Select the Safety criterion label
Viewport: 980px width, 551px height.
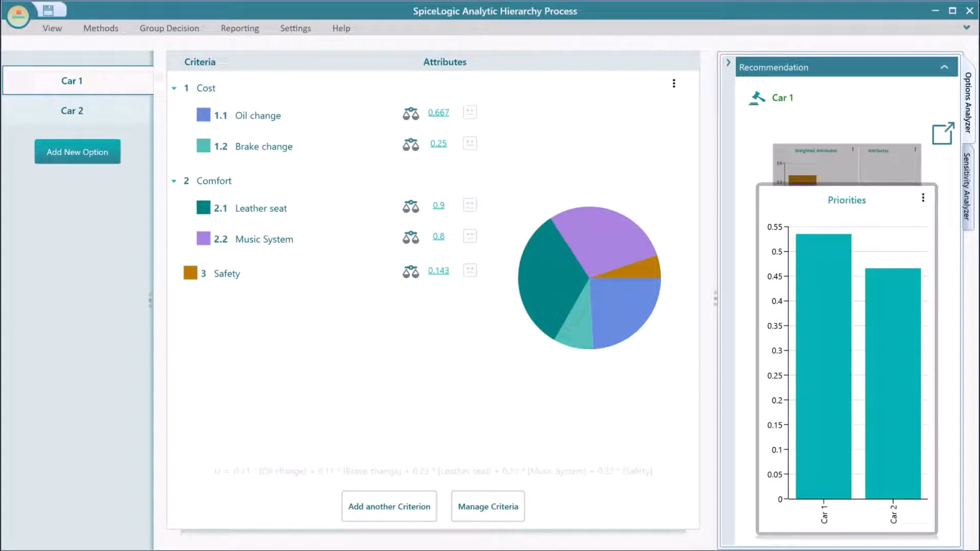click(227, 274)
